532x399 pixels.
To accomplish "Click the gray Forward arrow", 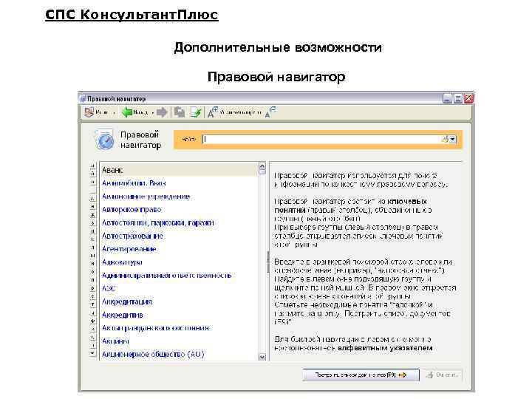I will point(162,112).
